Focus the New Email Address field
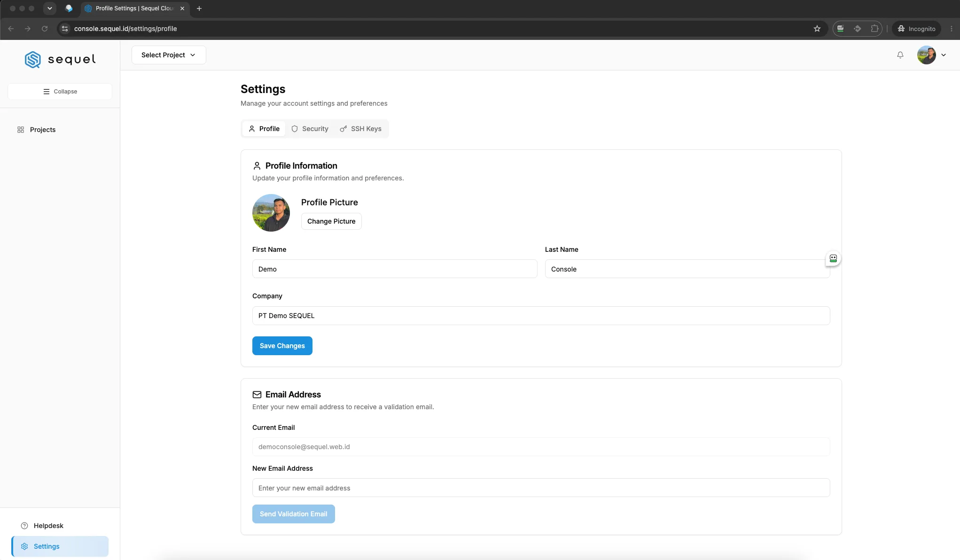The height and width of the screenshot is (560, 960). pos(541,488)
